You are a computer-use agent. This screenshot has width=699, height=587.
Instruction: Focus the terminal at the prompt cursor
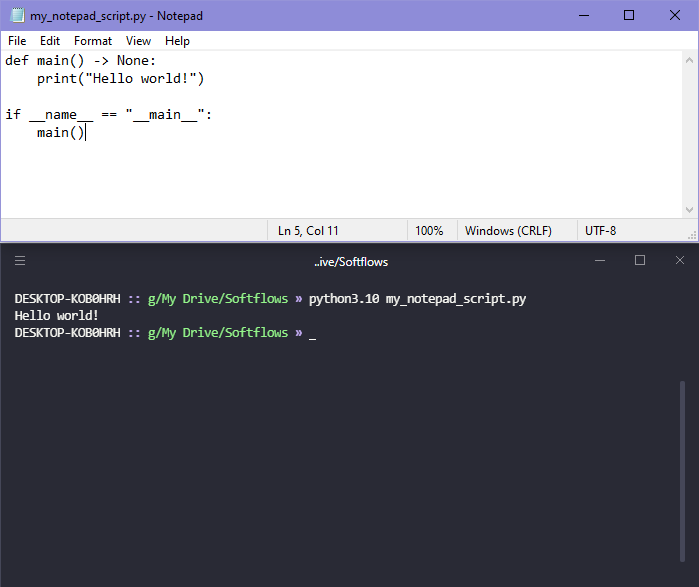pyautogui.click(x=312, y=333)
